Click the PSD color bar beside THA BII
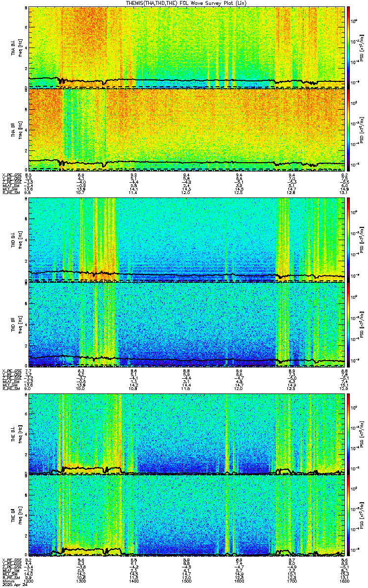 [348, 129]
